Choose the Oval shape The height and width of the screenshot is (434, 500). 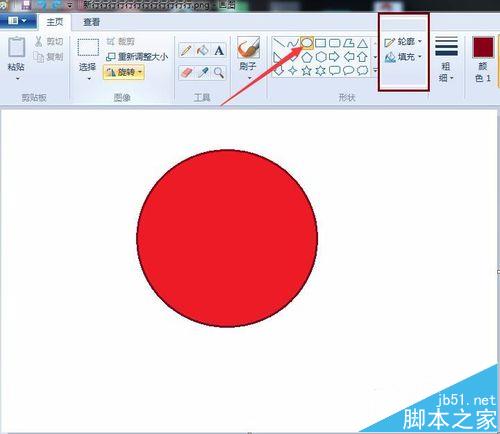(x=307, y=43)
